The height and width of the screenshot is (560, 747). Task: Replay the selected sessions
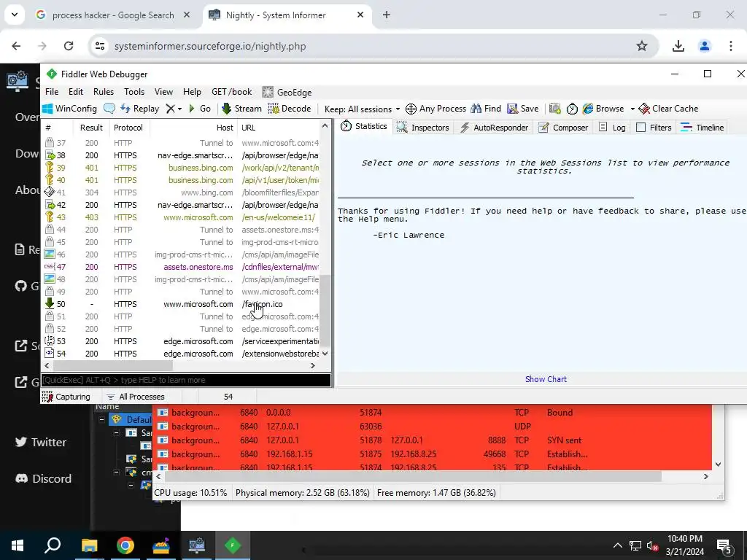[139, 109]
